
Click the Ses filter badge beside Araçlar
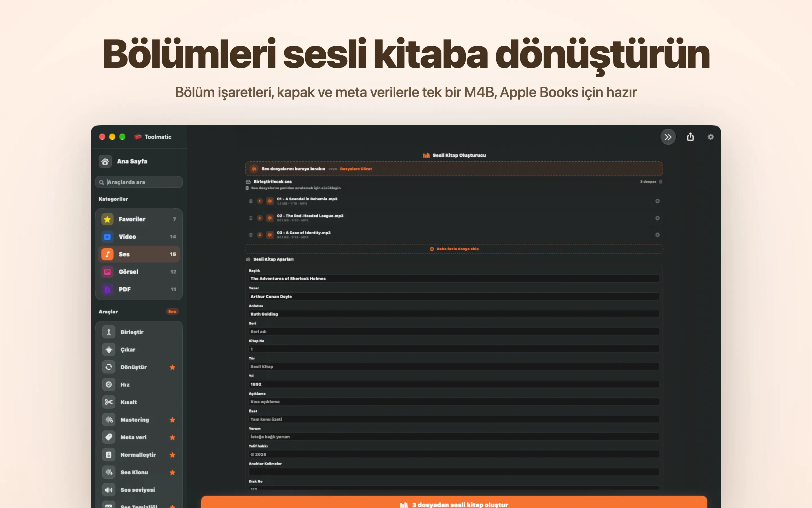click(x=172, y=312)
